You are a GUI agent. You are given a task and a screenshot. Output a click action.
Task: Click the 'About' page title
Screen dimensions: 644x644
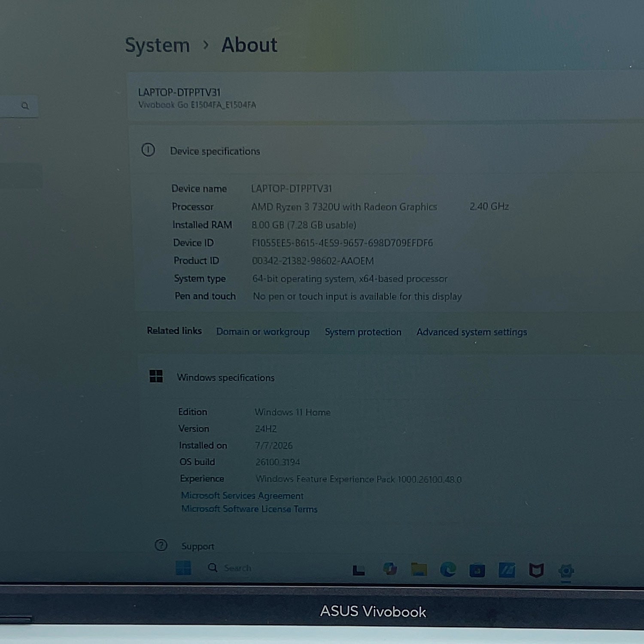(249, 45)
